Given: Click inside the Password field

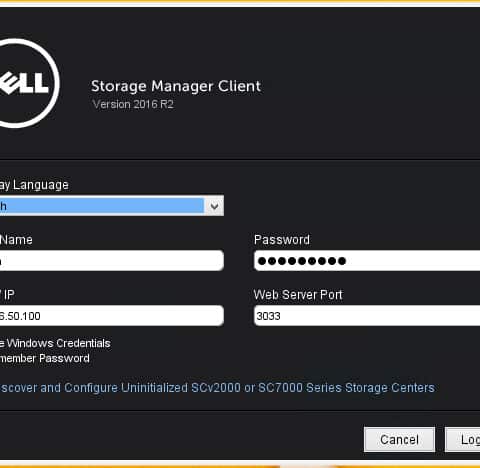Looking at the screenshot, I should pyautogui.click(x=367, y=261).
